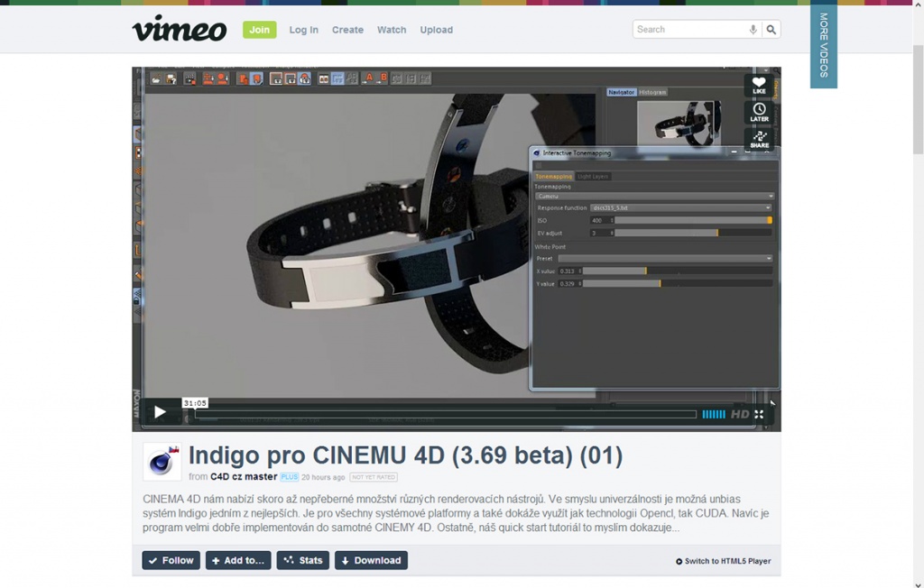Image resolution: width=924 pixels, height=588 pixels.
Task: Click the 20 hours ago timestamp
Action: pyautogui.click(x=323, y=477)
